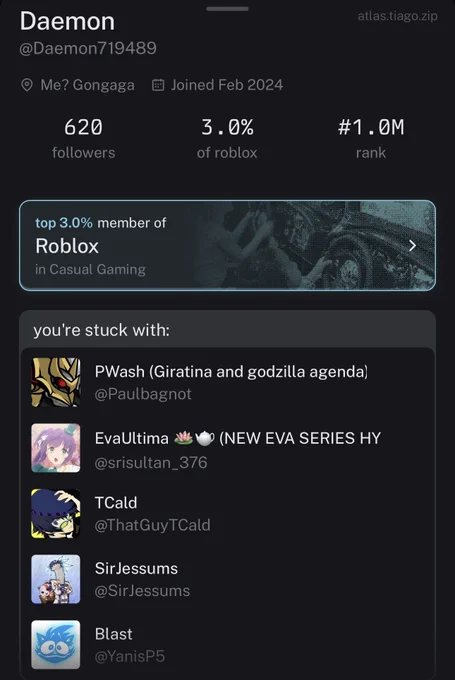Screen dimensions: 455x680
Task: Open the @Paulbagnot user handle
Action: tap(143, 394)
